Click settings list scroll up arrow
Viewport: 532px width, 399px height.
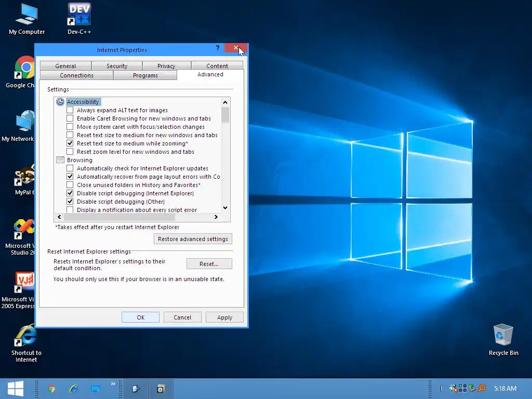tap(225, 102)
